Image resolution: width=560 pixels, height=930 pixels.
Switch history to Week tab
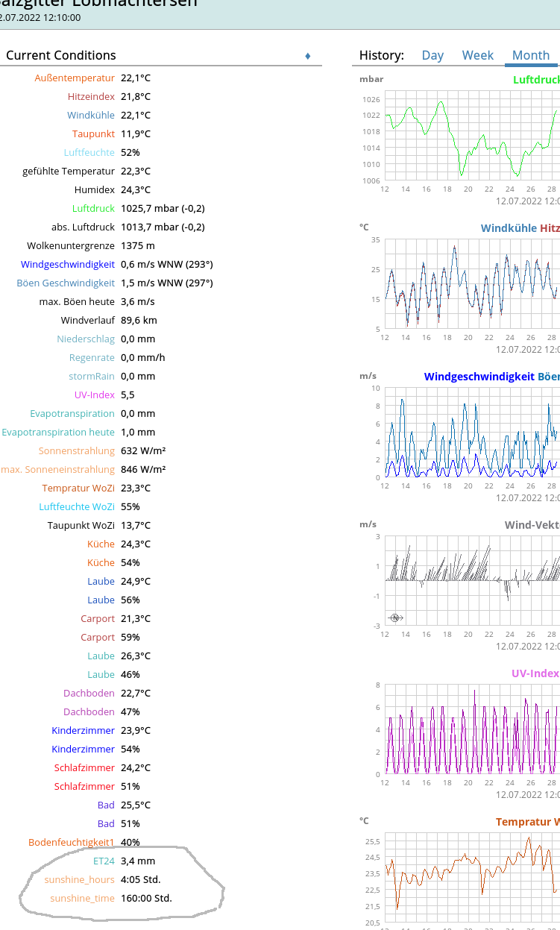click(478, 55)
